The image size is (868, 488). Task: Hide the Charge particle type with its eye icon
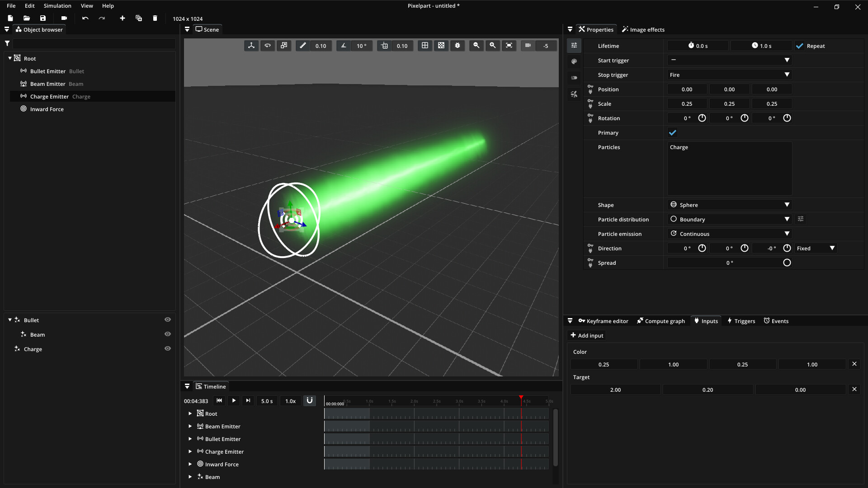pos(168,349)
